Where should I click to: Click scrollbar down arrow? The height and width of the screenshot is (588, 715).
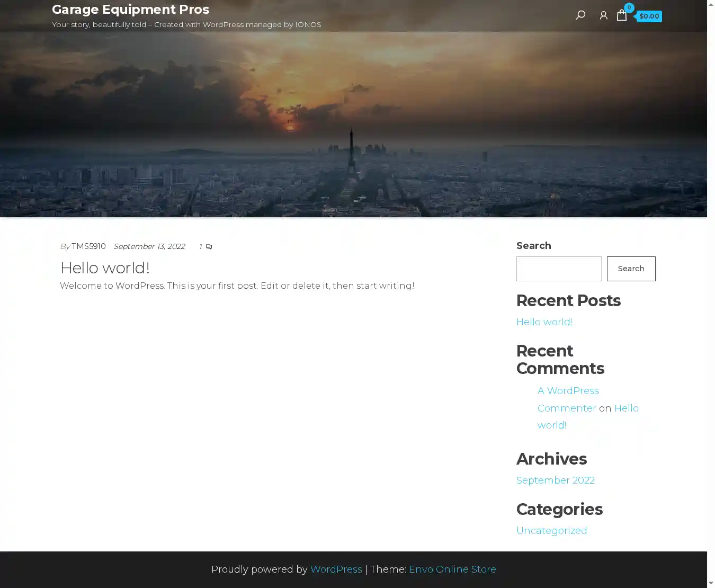coord(711,583)
